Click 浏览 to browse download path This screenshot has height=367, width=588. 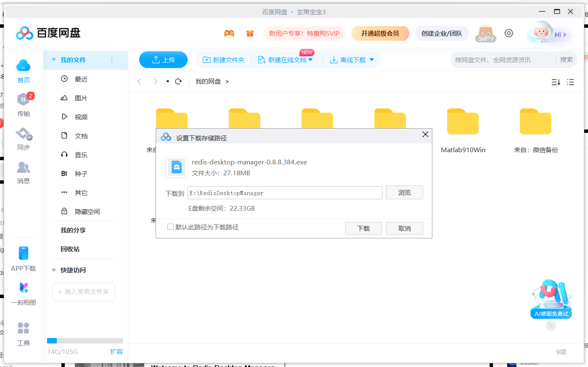pyautogui.click(x=405, y=193)
